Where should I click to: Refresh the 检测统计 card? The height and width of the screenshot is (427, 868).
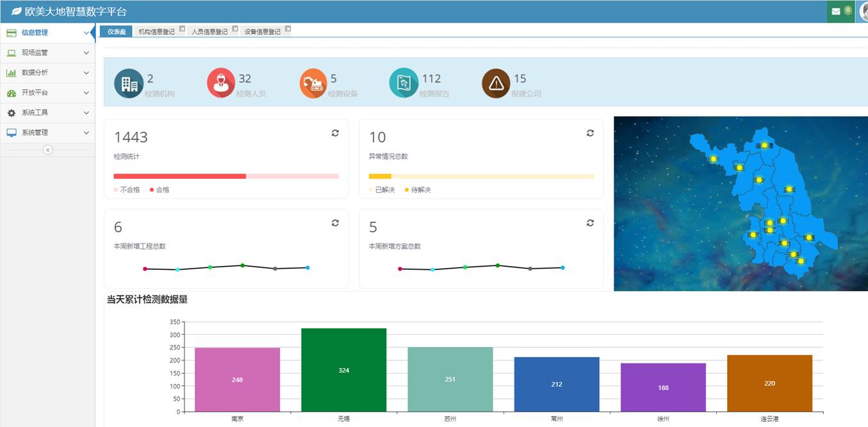point(335,133)
